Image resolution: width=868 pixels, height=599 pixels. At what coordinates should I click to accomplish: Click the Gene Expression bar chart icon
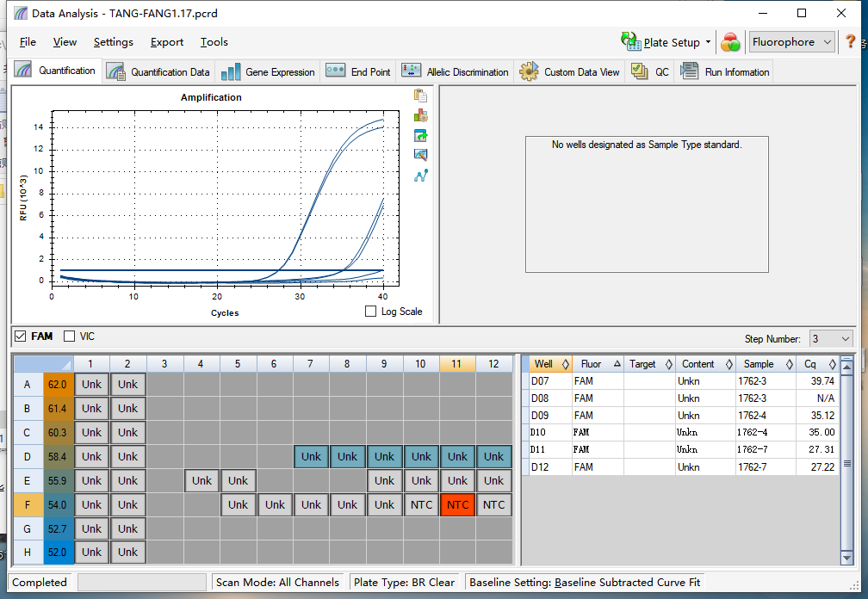[x=230, y=72]
